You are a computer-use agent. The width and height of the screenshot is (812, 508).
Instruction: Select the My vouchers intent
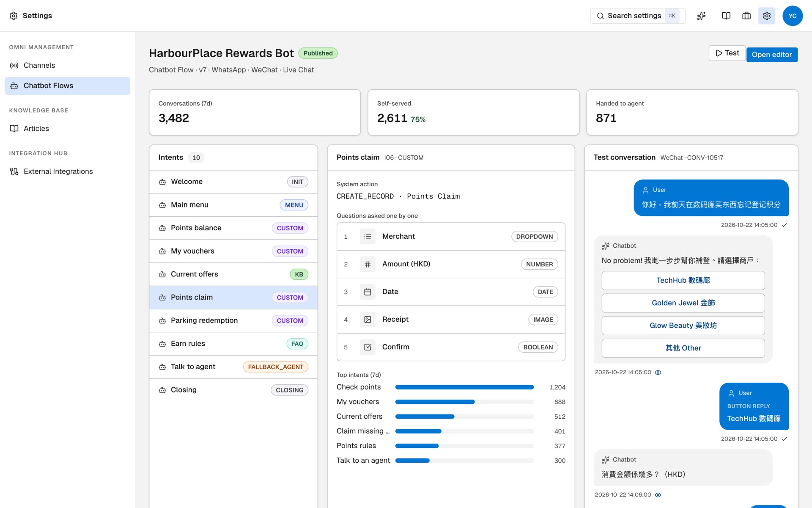click(233, 251)
